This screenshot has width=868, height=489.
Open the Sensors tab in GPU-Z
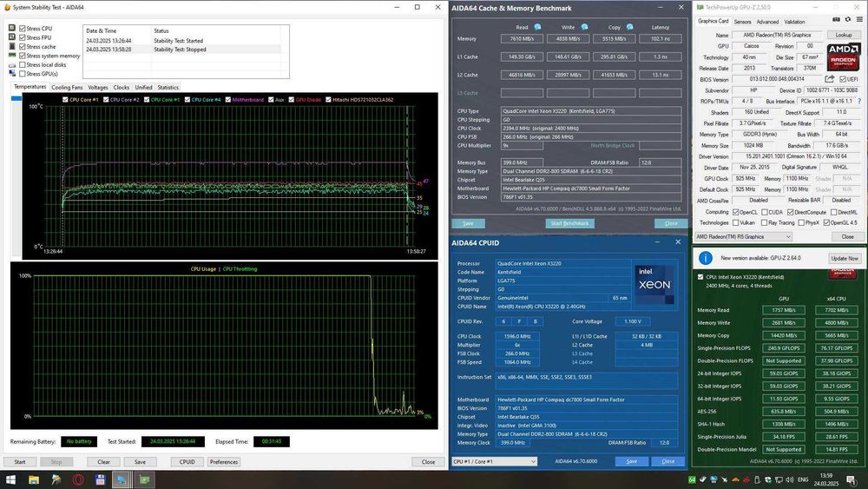[x=742, y=22]
